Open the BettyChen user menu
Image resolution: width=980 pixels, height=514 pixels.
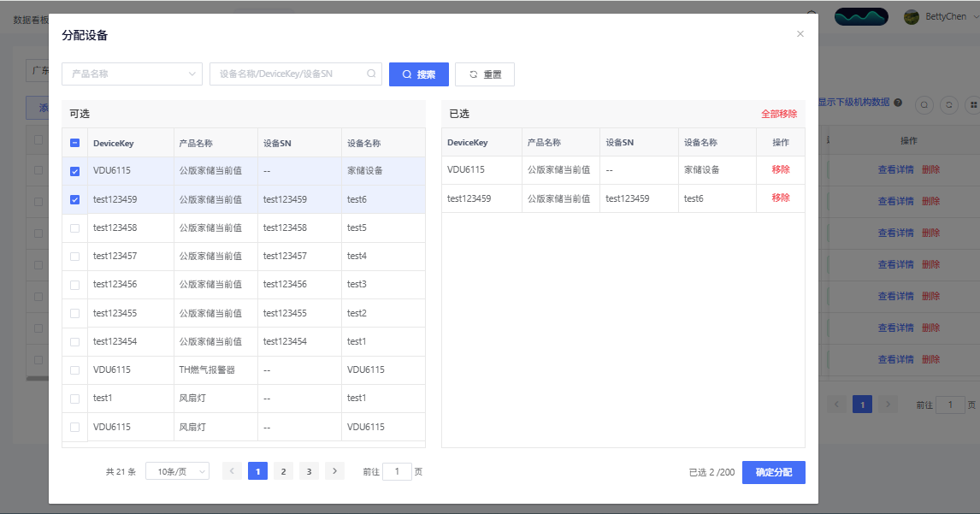[x=941, y=17]
